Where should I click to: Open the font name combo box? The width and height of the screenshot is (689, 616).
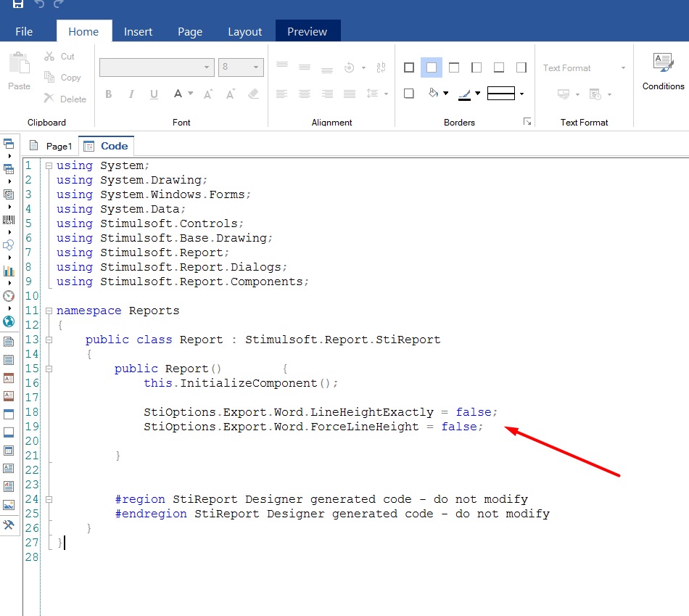coord(157,67)
